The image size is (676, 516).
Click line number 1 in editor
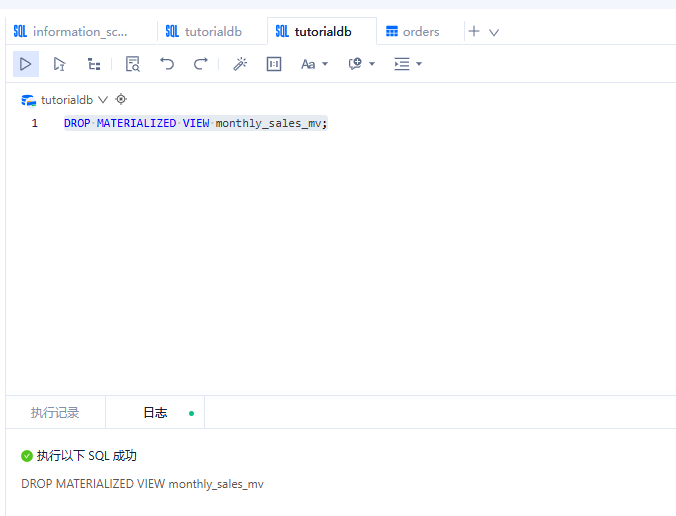pos(34,123)
